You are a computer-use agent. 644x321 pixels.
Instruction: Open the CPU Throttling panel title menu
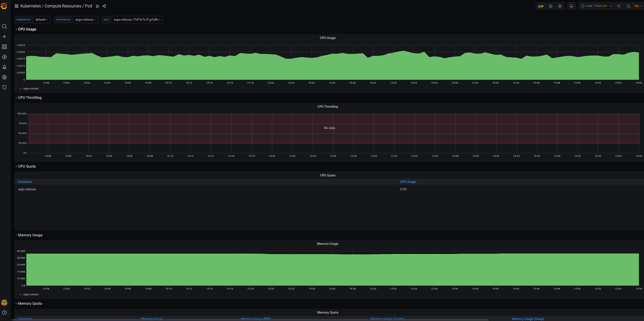(x=328, y=107)
